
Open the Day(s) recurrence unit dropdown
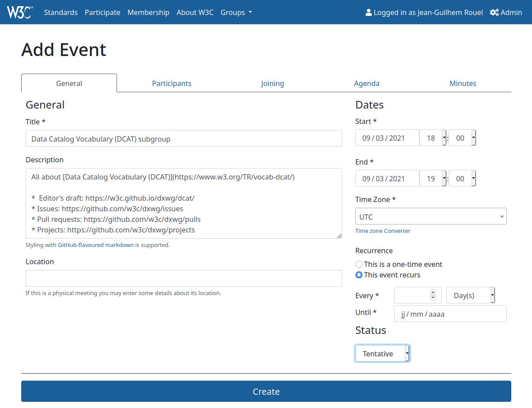(470, 296)
